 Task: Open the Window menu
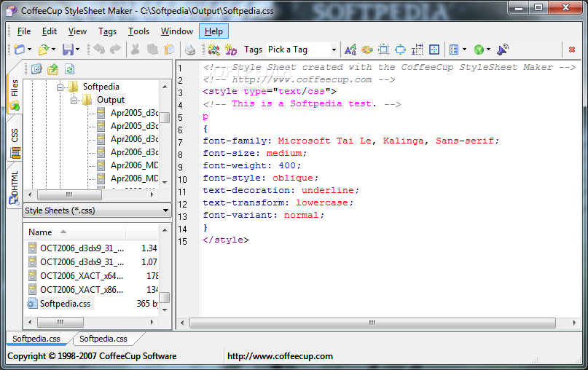click(177, 31)
